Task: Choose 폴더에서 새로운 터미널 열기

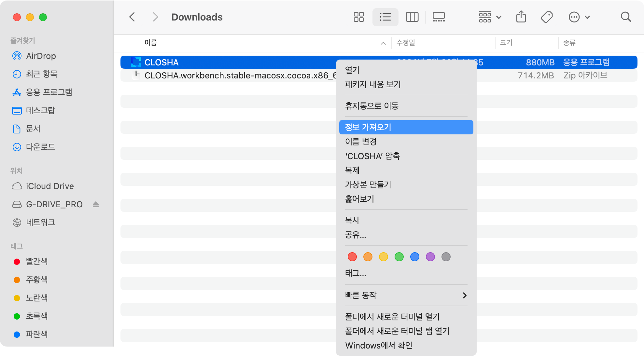Action: (406, 317)
